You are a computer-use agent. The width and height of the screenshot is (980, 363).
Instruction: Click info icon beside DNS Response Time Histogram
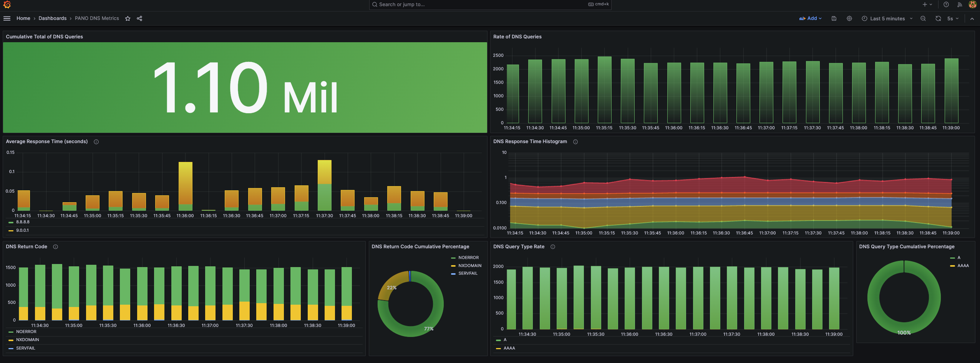tap(575, 142)
